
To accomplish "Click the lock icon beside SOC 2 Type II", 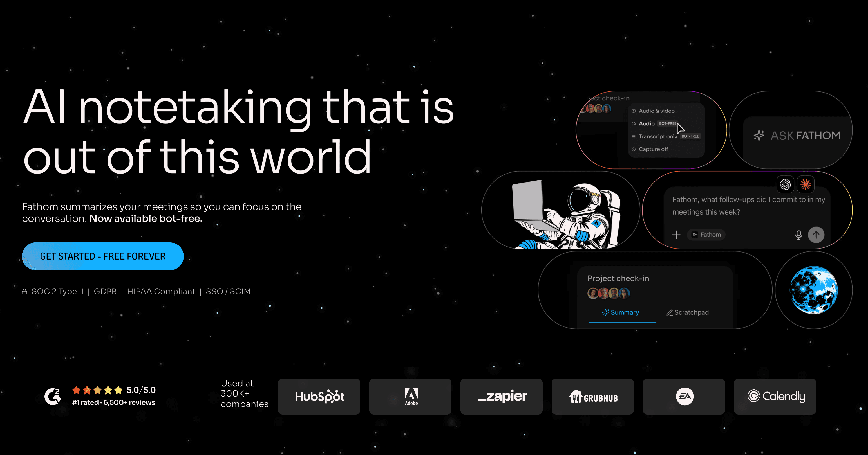I will point(24,292).
